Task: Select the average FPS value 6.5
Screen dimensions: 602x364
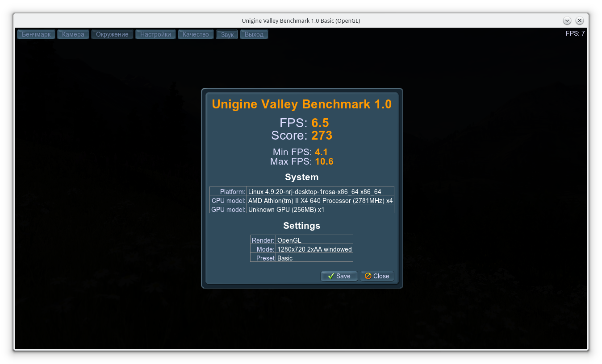Action: pos(320,123)
